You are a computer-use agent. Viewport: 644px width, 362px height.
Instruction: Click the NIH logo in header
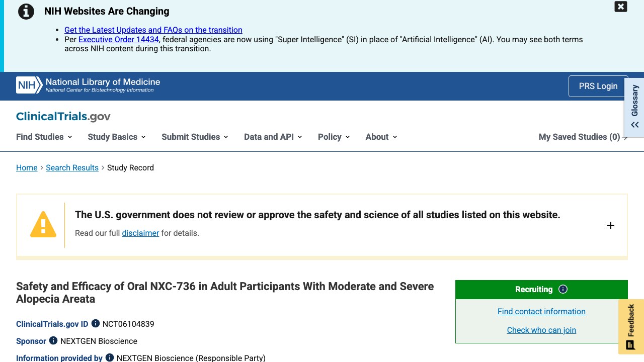pyautogui.click(x=29, y=85)
